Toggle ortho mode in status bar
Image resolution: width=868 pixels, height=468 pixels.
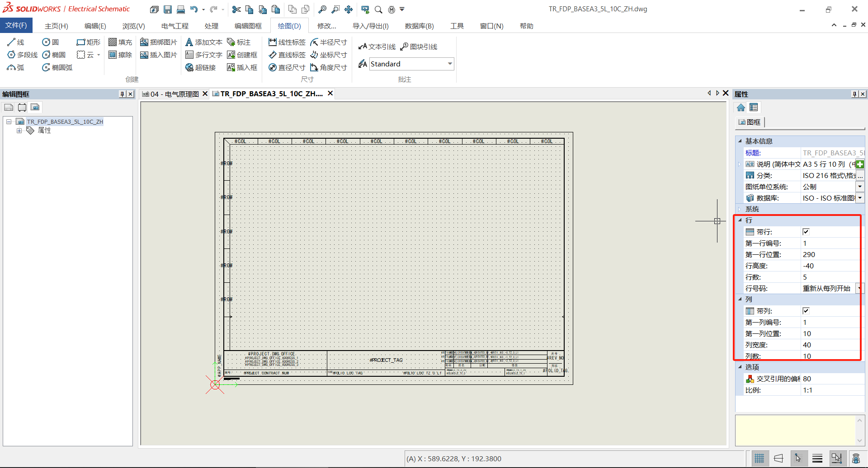pos(778,459)
